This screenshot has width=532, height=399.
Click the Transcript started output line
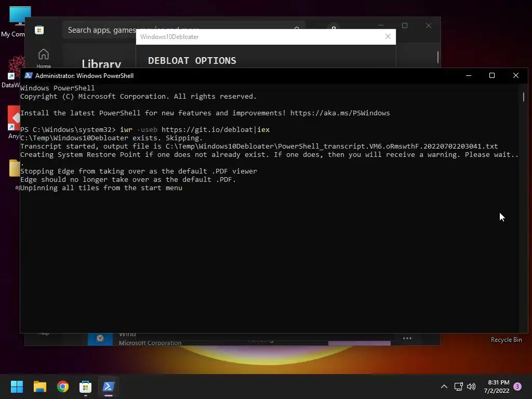259,146
